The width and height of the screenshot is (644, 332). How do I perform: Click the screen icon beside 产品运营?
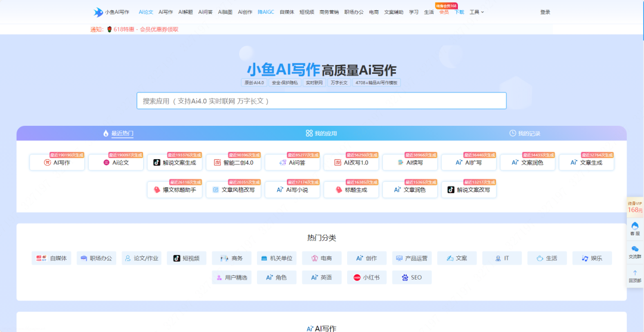point(399,258)
